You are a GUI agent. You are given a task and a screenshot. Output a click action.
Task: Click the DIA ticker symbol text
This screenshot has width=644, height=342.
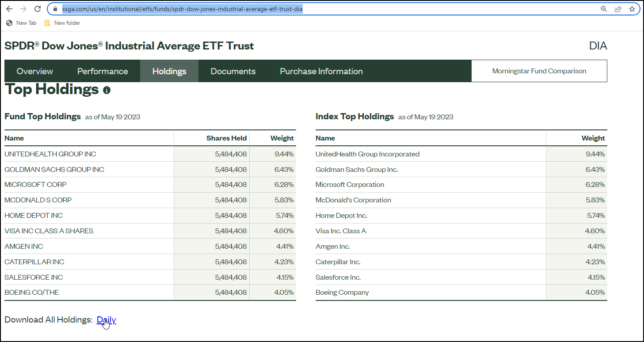click(x=598, y=46)
